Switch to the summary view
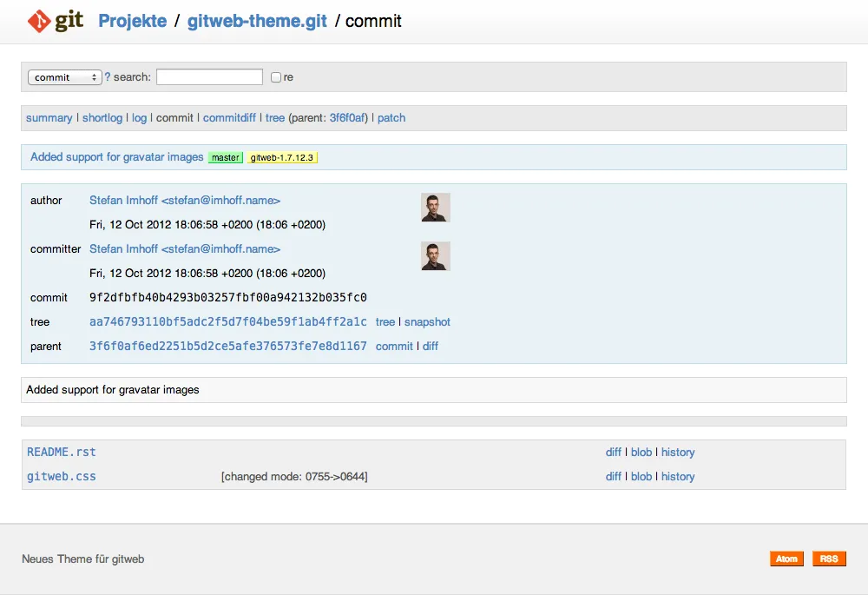This screenshot has width=868, height=595. pyautogui.click(x=49, y=117)
